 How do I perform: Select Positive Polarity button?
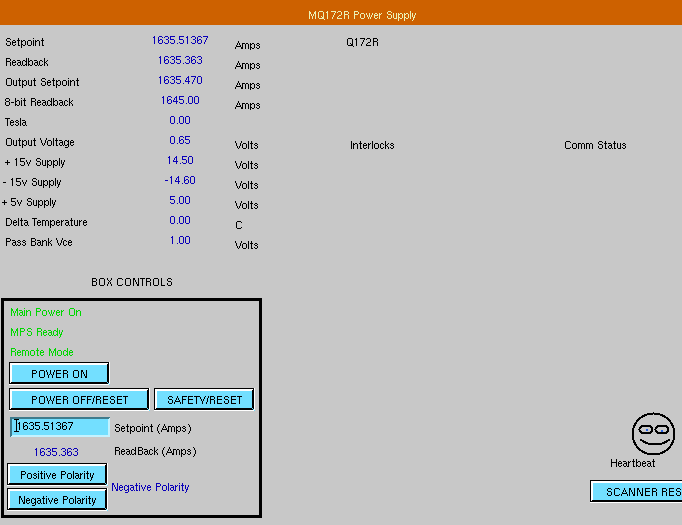[57, 475]
